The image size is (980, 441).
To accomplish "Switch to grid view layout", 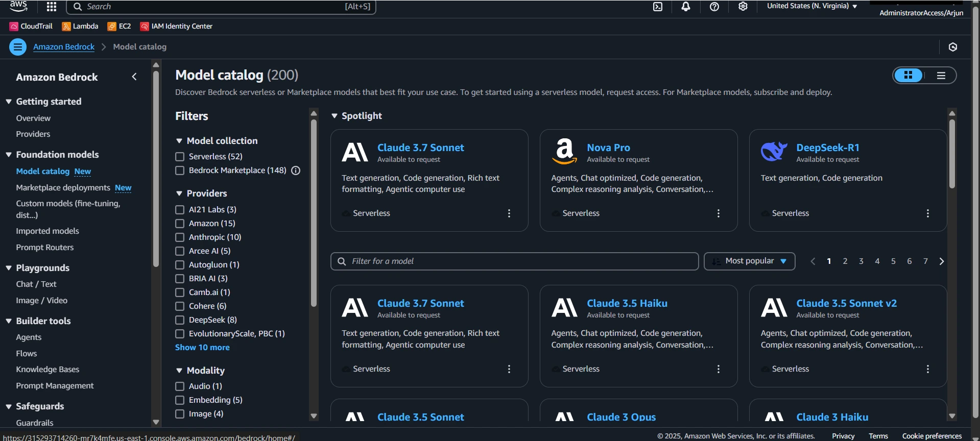I will point(909,76).
